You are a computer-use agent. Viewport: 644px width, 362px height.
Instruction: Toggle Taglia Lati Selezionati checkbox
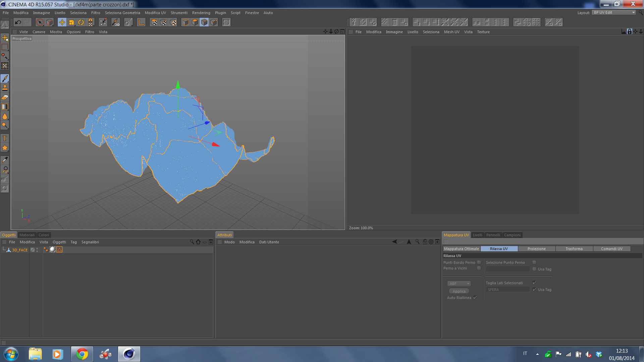pos(534,283)
